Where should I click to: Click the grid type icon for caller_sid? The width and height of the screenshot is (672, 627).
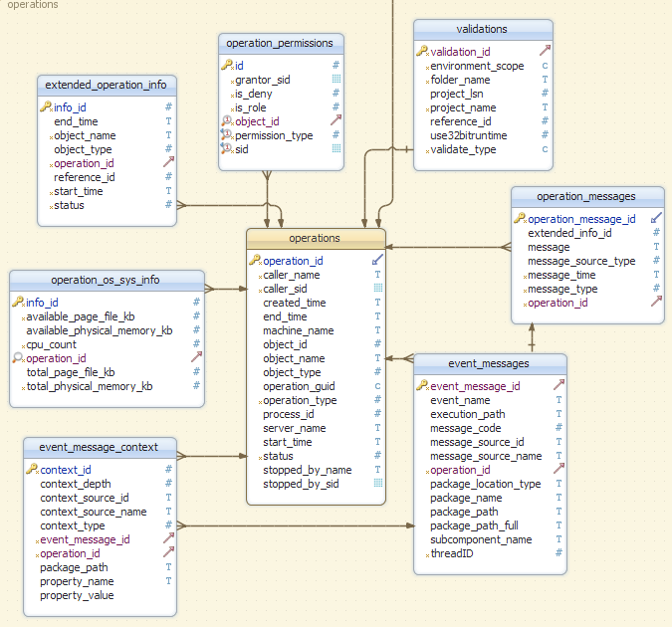377,289
